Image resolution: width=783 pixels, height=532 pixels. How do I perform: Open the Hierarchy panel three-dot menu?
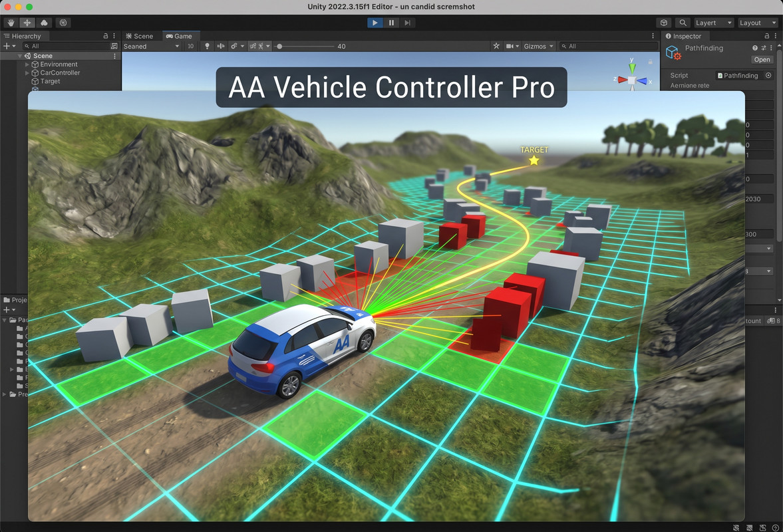(x=114, y=36)
